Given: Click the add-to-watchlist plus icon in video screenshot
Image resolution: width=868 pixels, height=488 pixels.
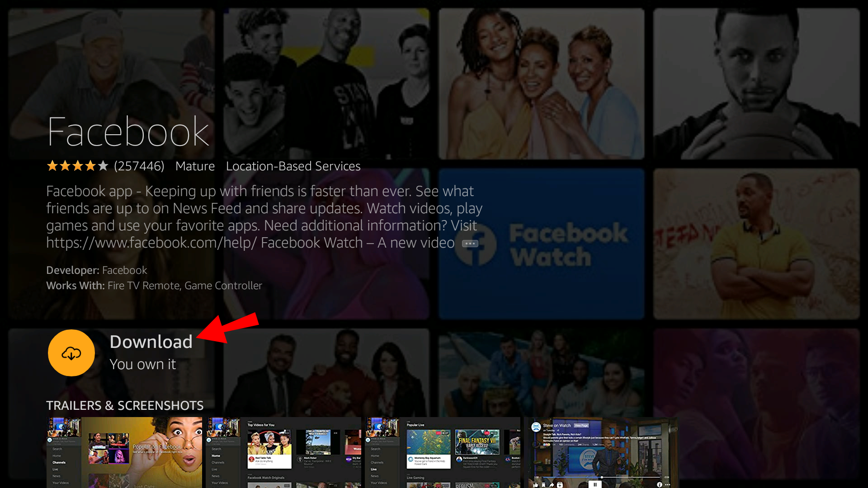Looking at the screenshot, I should pos(560,485).
